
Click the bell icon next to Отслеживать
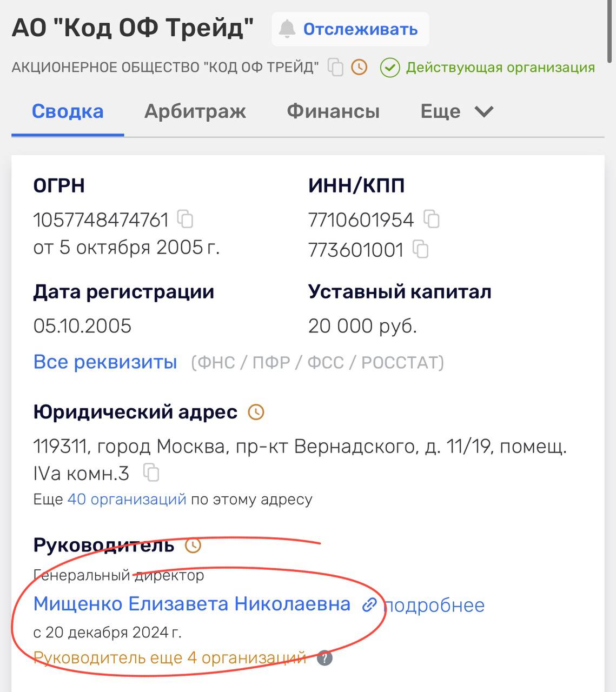coord(287,29)
